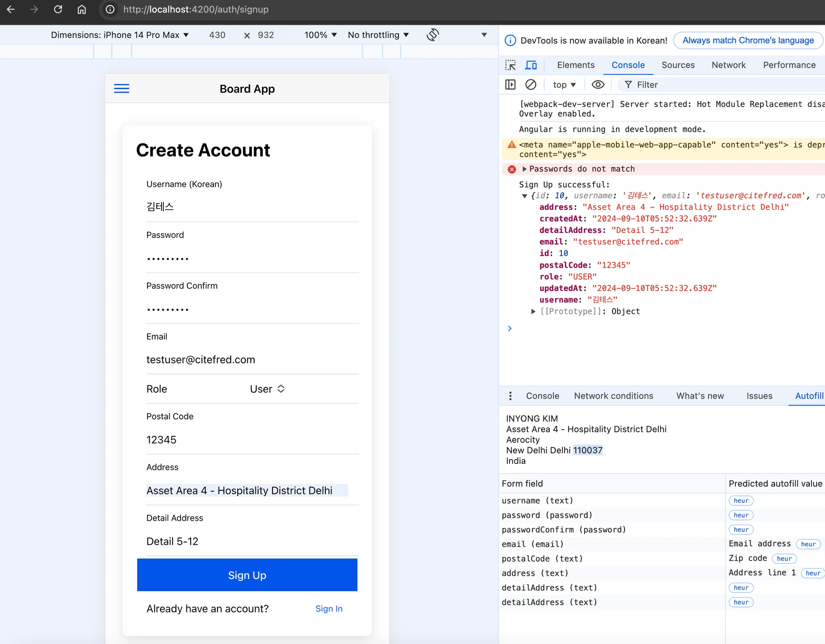Clear the console with the clear icon

coord(531,85)
